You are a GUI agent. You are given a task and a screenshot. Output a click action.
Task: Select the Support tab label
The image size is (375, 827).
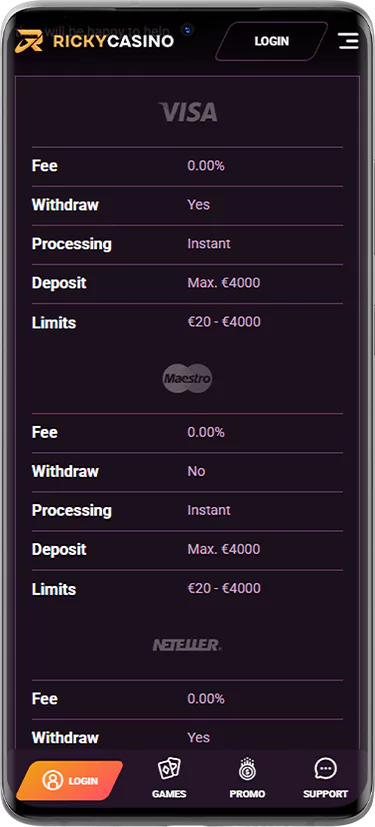click(325, 794)
